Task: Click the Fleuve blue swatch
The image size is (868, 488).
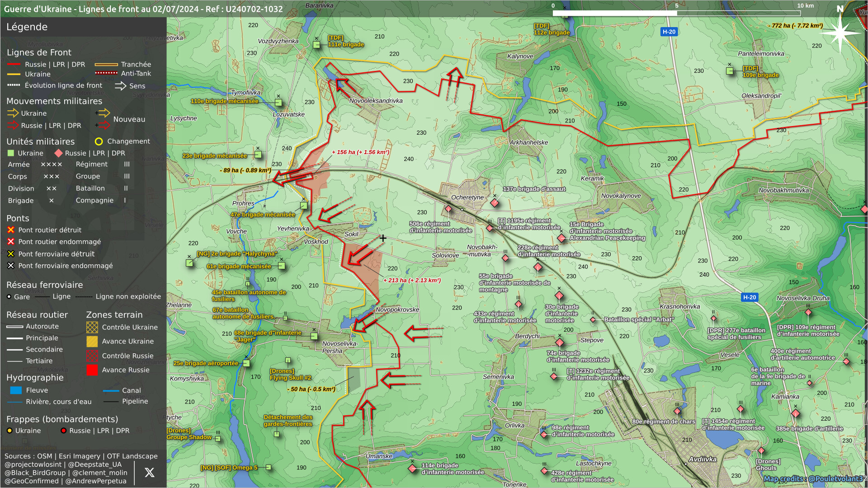Action: tap(16, 390)
